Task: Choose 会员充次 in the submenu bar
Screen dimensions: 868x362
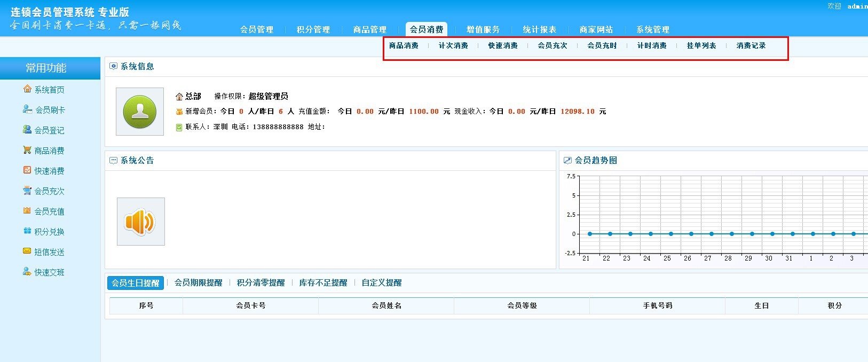Action: pos(553,45)
